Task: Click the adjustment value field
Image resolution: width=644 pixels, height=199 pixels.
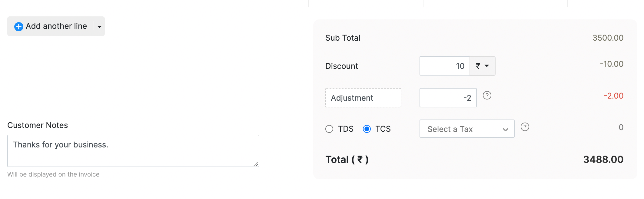Action: pos(448,98)
